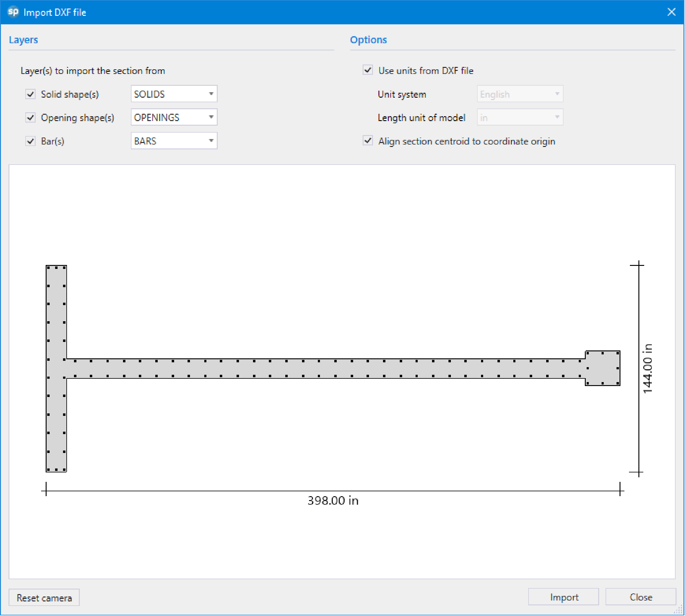This screenshot has height=616, width=685.
Task: Click the 'Layer(s) to import the section from' label
Action: pos(93,71)
